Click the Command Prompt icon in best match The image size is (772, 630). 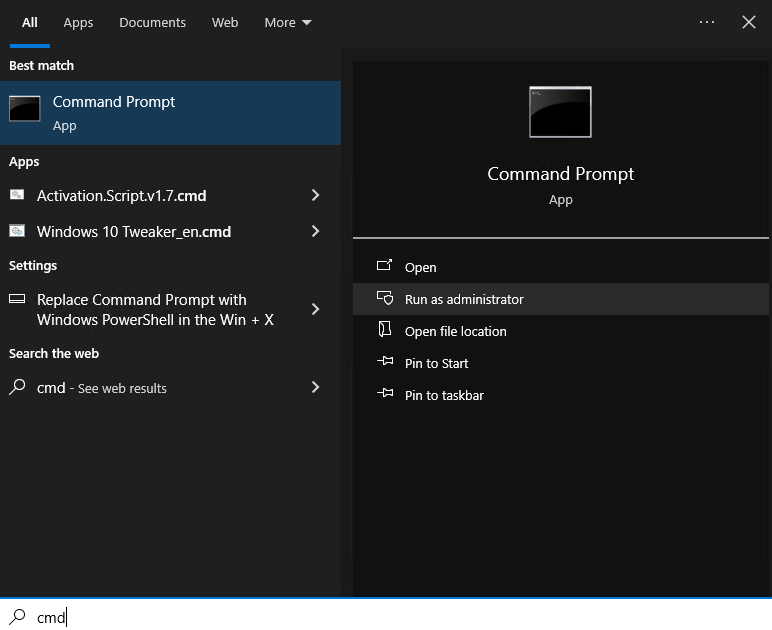tap(25, 108)
